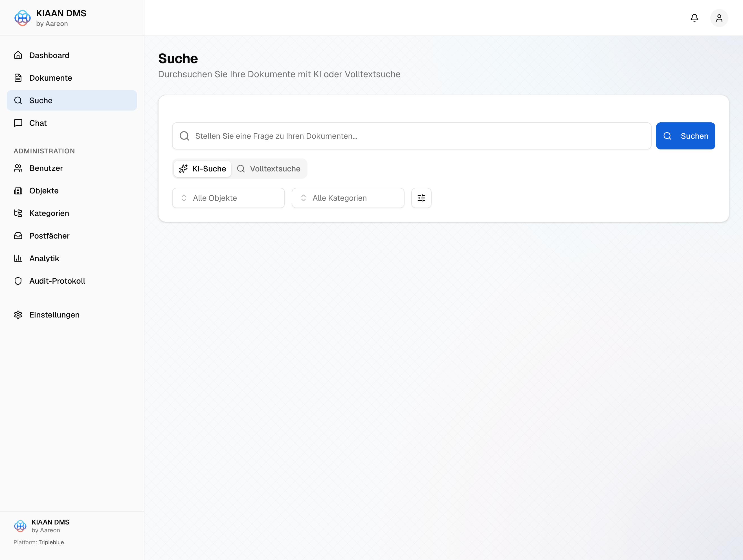Viewport: 743px width, 560px height.
Task: Click the KIAAN DMS logo in header
Action: (x=23, y=18)
